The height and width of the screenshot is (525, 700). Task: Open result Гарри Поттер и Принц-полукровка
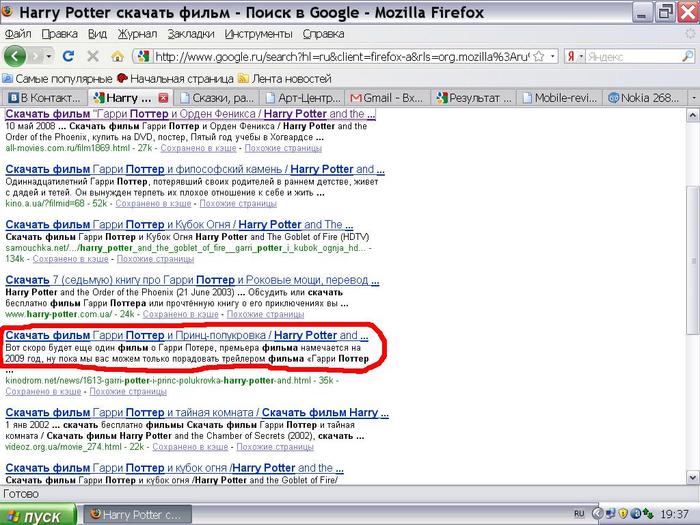coord(187,335)
